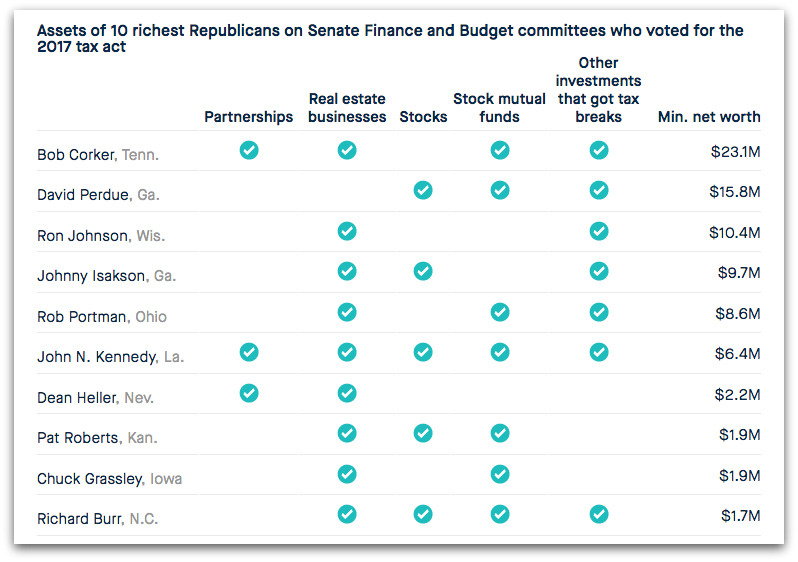This screenshot has width=798, height=562.
Task: Click Pat Roberts's Stocks checkmark
Action: tap(423, 433)
